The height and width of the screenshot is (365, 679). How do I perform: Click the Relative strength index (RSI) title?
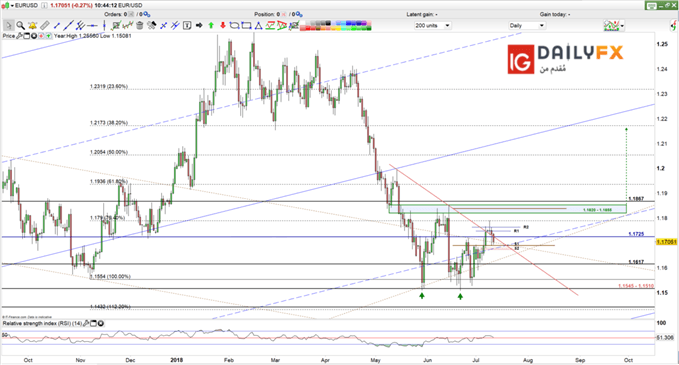42,323
